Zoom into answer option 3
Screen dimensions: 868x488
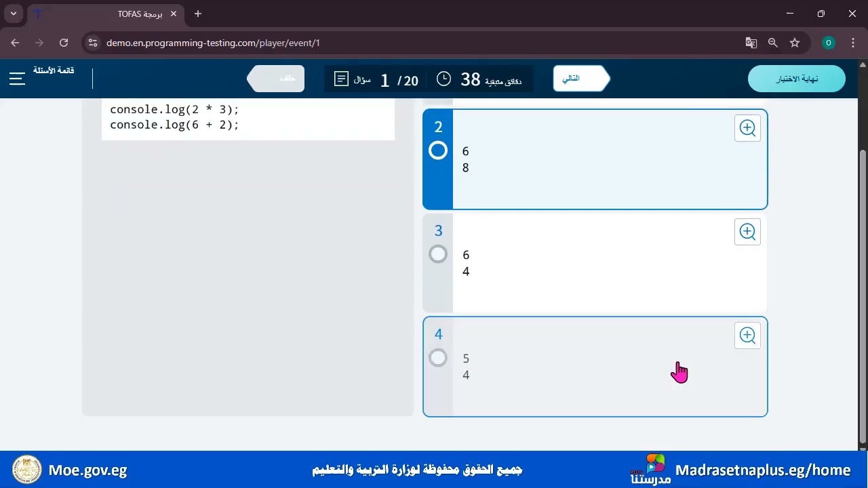747,232
